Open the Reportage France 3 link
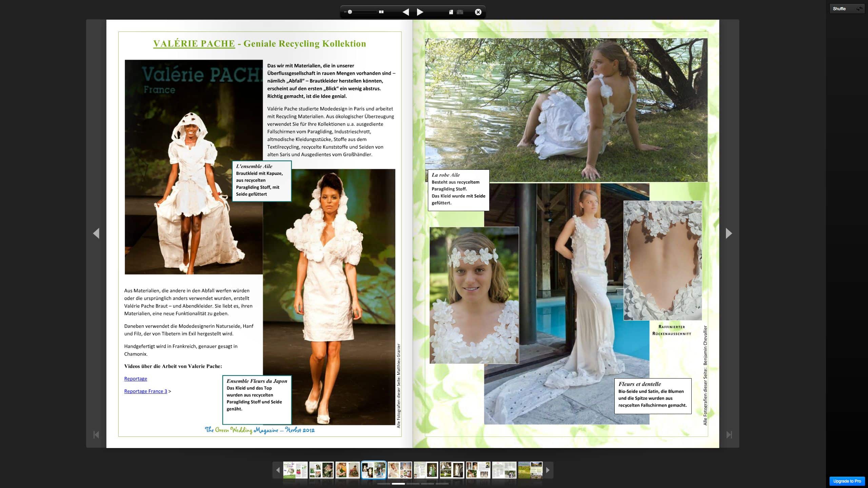 (x=145, y=391)
